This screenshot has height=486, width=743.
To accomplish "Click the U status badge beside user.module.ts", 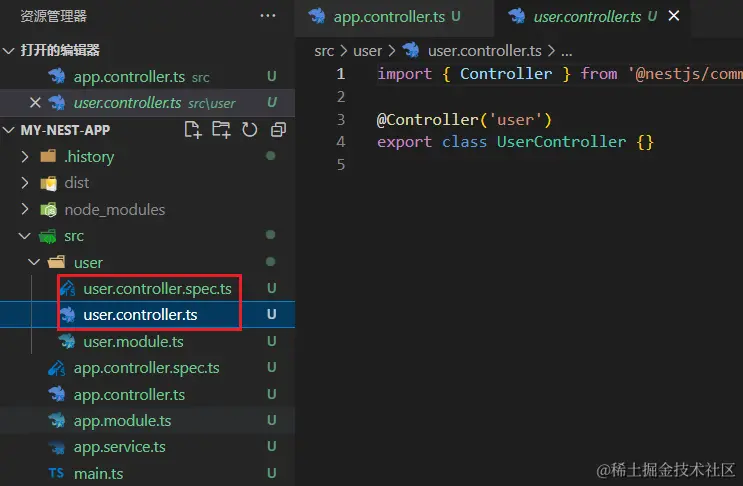I will 272,342.
